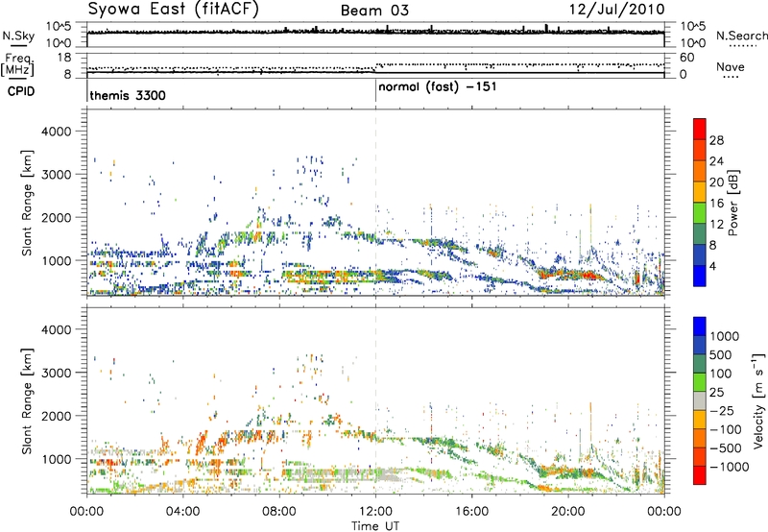This screenshot has height=532, width=768.
Task: Click the 12:00 dashed marker in power panel
Action: [375, 203]
